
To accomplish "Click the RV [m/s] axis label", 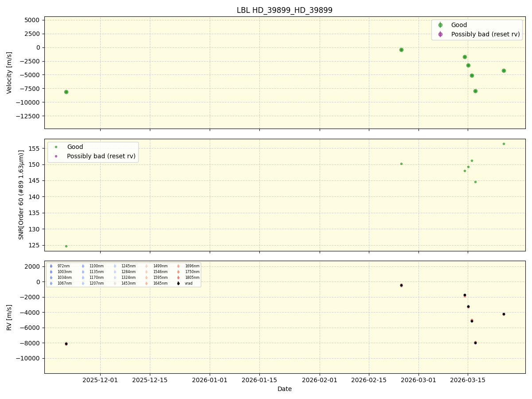I will point(9,317).
